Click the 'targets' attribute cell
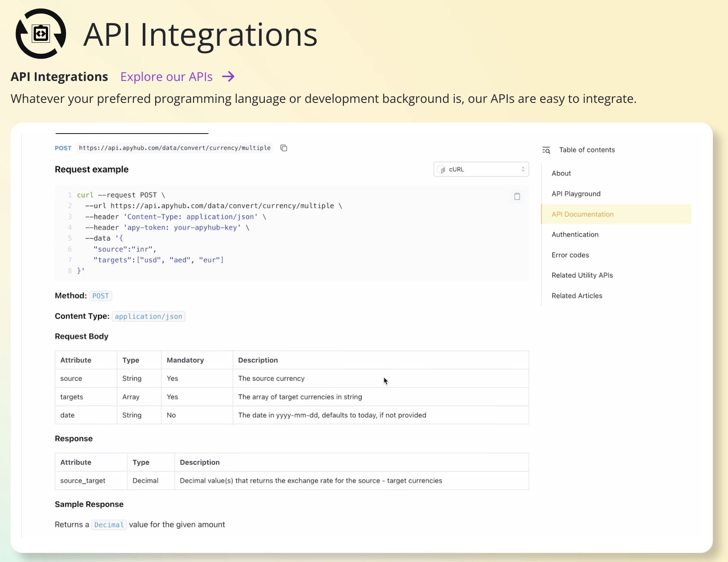 (86, 397)
